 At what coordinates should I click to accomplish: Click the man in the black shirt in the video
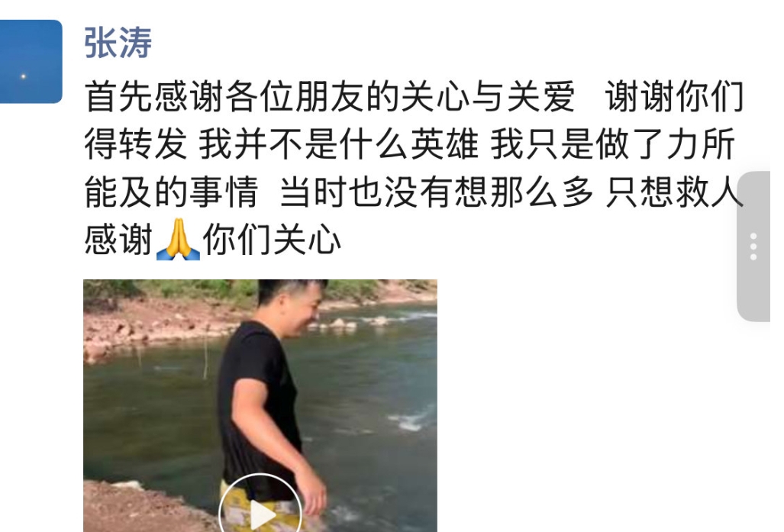click(270, 400)
